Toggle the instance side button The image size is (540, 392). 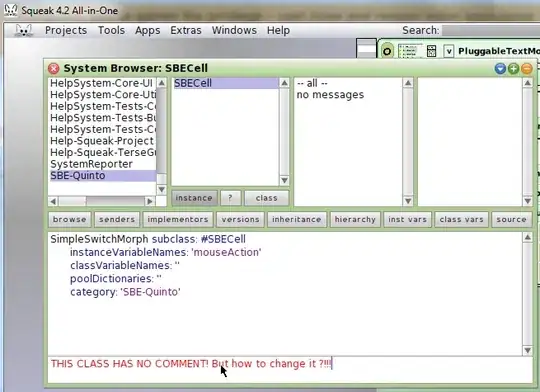(x=194, y=198)
